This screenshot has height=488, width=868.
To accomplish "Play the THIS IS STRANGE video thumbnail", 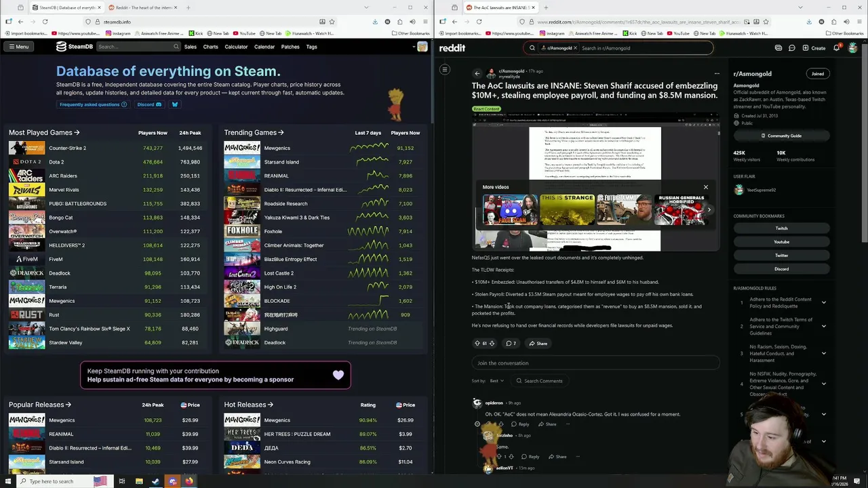I will pos(567,209).
